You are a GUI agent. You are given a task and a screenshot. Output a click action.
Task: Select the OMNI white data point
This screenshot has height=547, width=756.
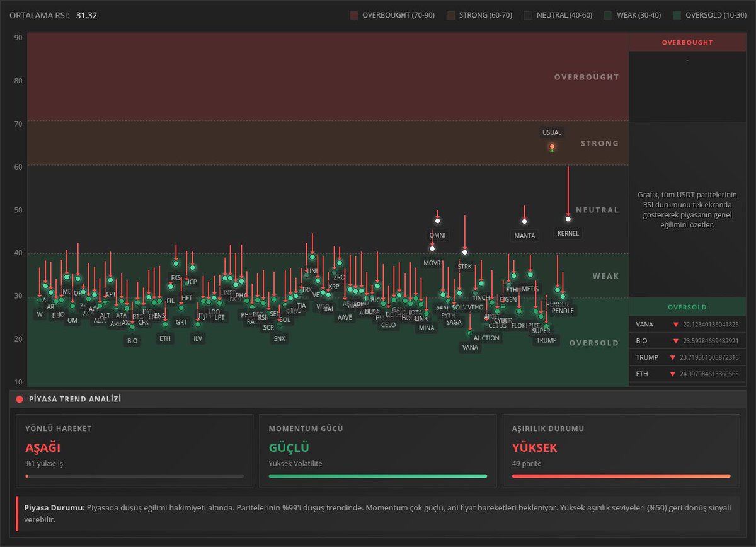437,221
